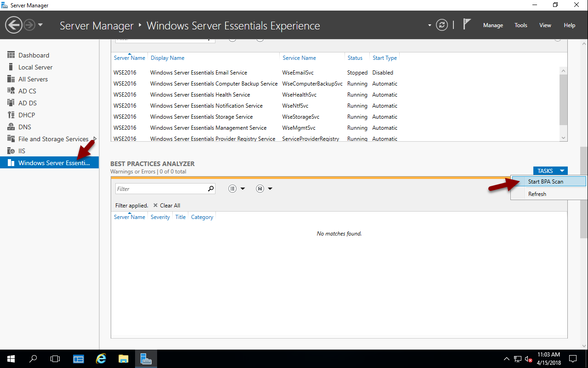Open Task View from taskbar

click(x=55, y=359)
